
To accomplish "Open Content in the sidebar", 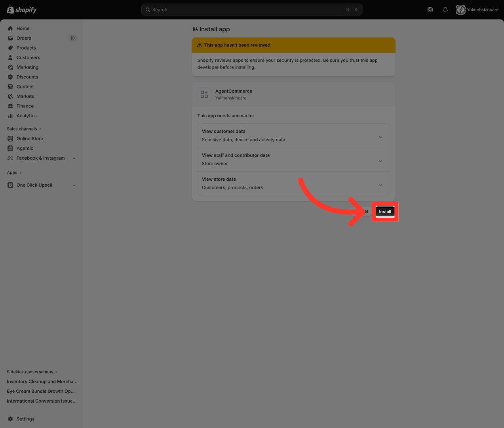I will tap(25, 87).
